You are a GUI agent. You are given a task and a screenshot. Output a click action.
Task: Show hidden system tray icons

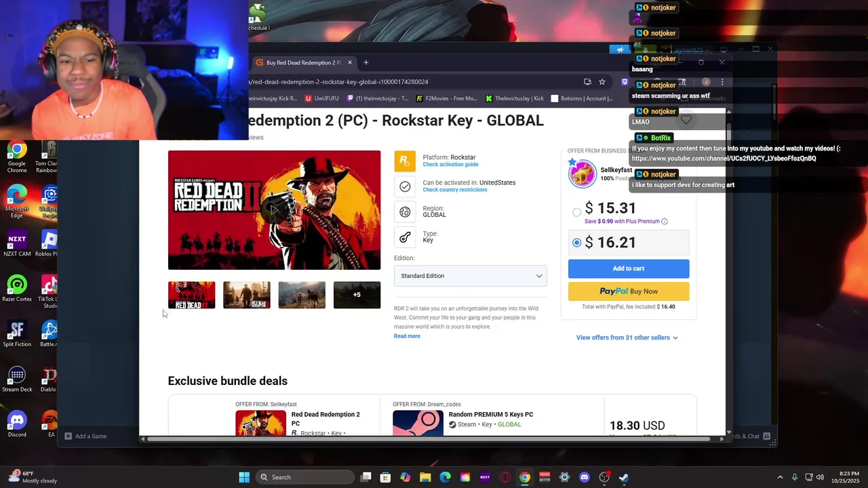(780, 477)
